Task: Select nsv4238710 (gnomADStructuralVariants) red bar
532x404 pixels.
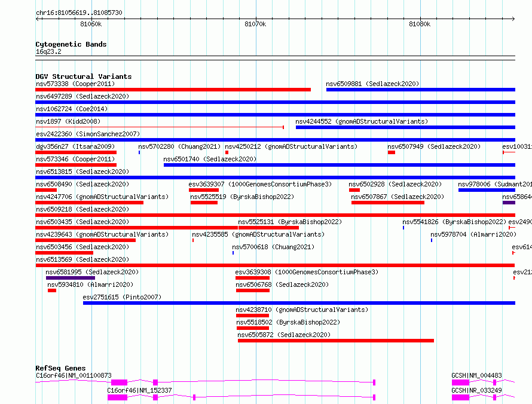Action: point(252,316)
